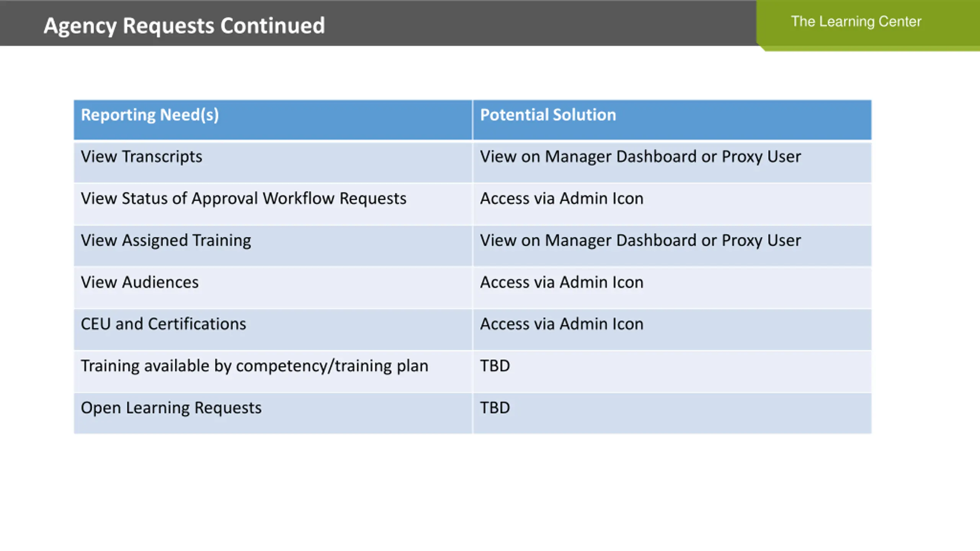Click the View Transcripts cell
Screen dimensions: 980x551
273,162
